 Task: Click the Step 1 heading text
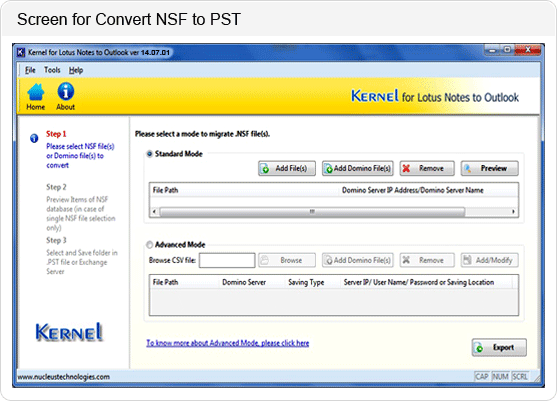tap(56, 134)
